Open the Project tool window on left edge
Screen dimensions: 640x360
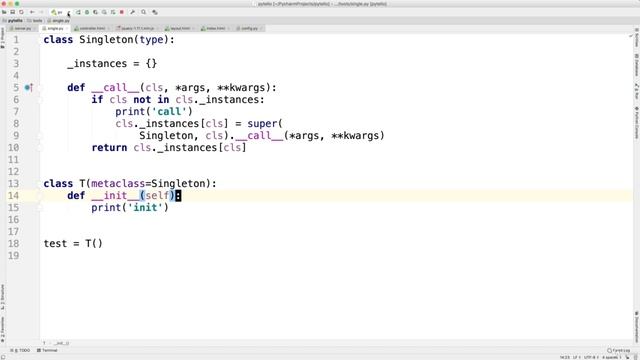[x=2, y=38]
